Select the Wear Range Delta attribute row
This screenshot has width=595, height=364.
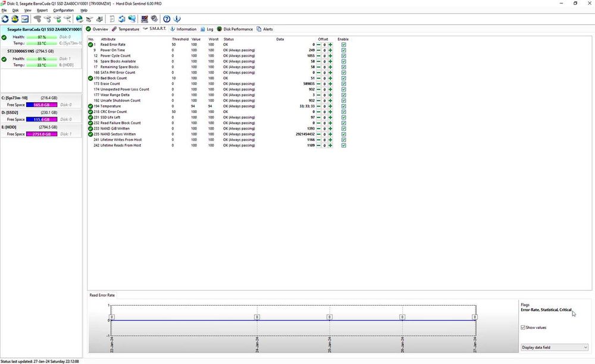(218, 95)
